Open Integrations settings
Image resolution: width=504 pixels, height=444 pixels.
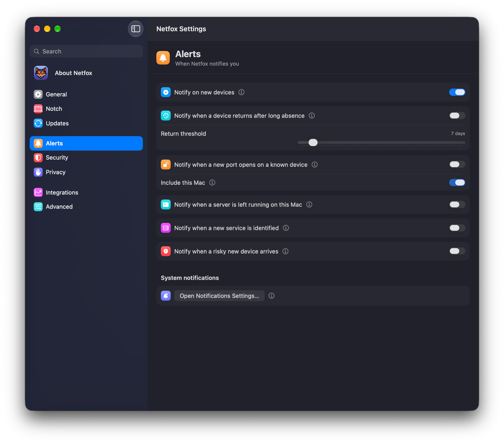[86, 192]
